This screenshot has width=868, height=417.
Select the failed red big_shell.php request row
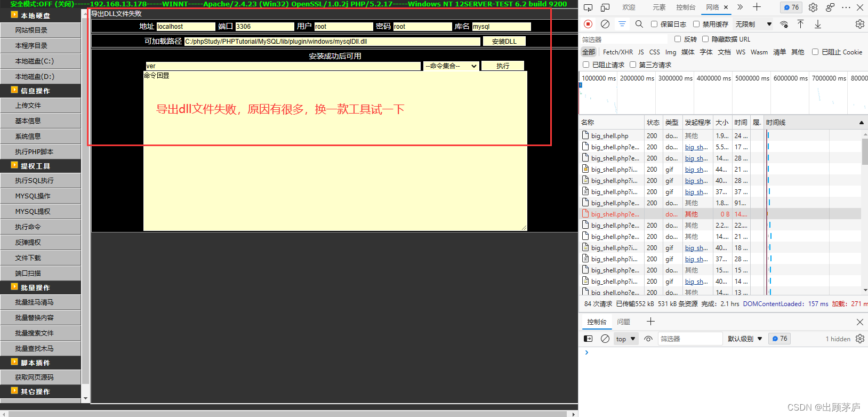click(720, 214)
